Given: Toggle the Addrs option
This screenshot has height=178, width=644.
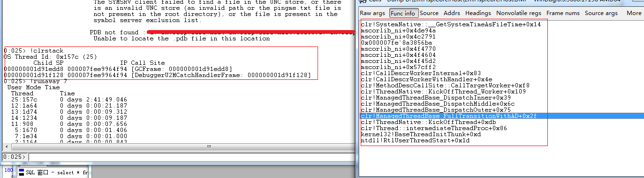Looking at the screenshot, I should pos(452,13).
